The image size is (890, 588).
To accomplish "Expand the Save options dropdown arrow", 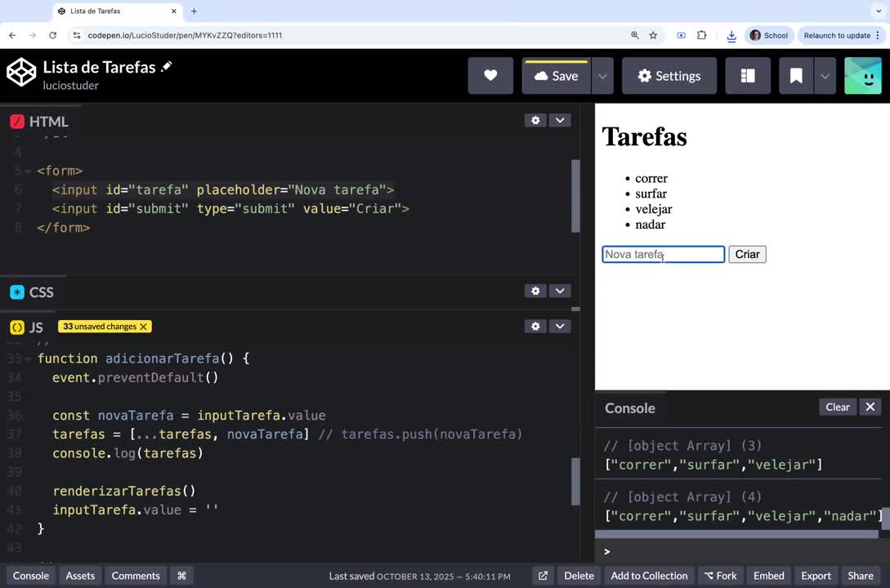I will pos(602,76).
